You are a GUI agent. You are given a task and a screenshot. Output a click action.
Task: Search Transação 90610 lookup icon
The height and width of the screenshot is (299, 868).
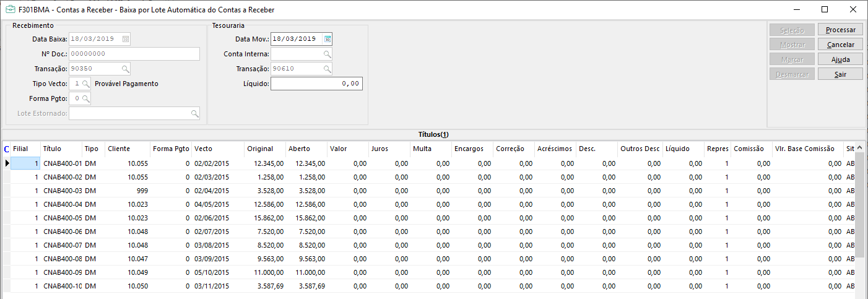pyautogui.click(x=327, y=69)
